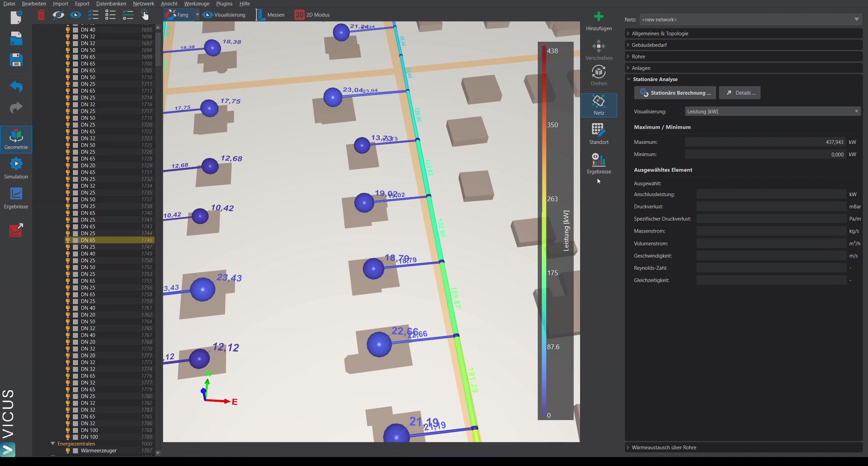Viewport: 868px width, 466px height.
Task: Open Ergebnisse in the left sidebar
Action: [x=16, y=198]
